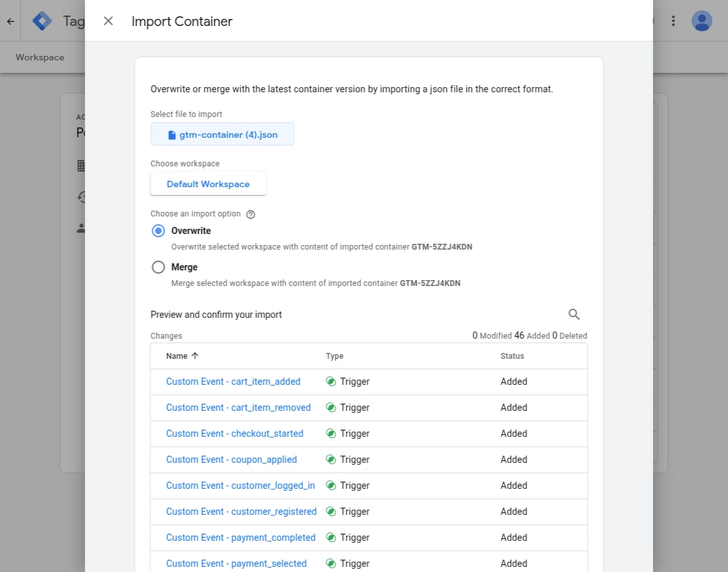Click the 'Changes' label above the table
Image resolution: width=728 pixels, height=572 pixels.
166,336
